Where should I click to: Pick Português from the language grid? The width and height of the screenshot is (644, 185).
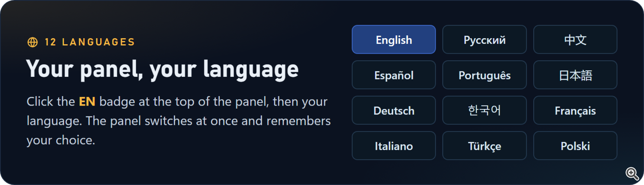coord(484,75)
